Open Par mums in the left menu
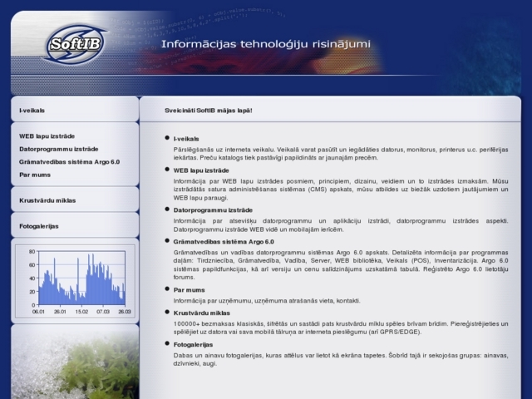The height and width of the screenshot is (399, 532). pyautogui.click(x=35, y=175)
